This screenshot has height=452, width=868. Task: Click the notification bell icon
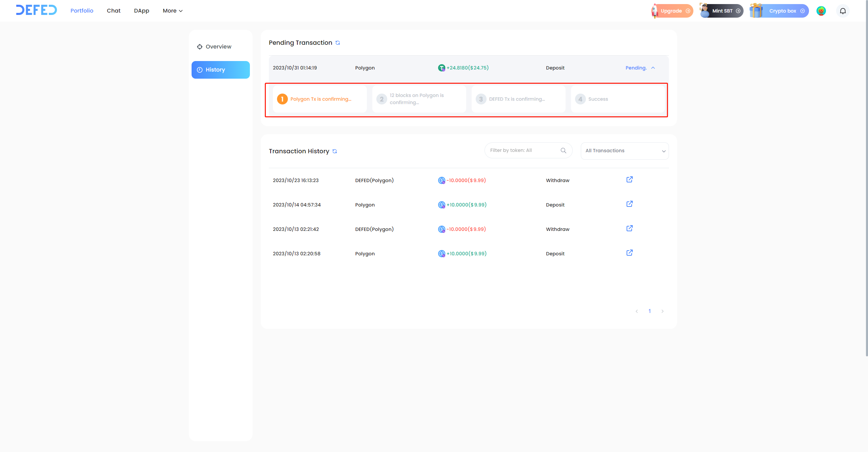coord(843,11)
